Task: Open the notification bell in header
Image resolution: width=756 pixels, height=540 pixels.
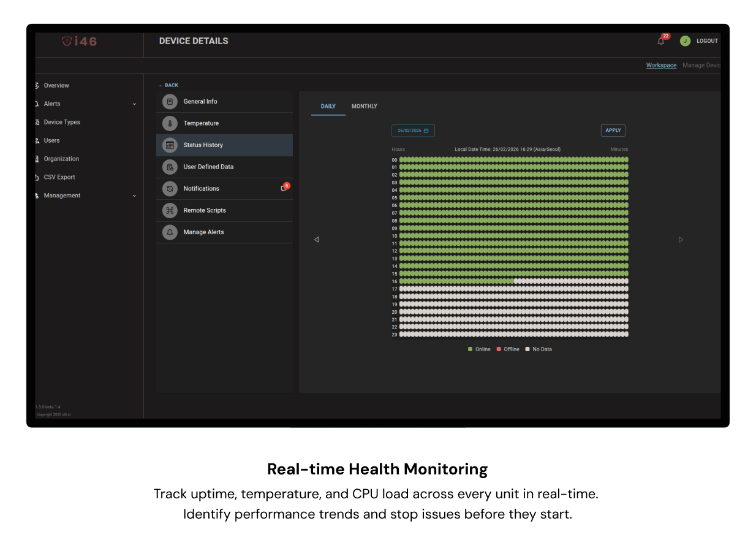Action: pyautogui.click(x=661, y=41)
